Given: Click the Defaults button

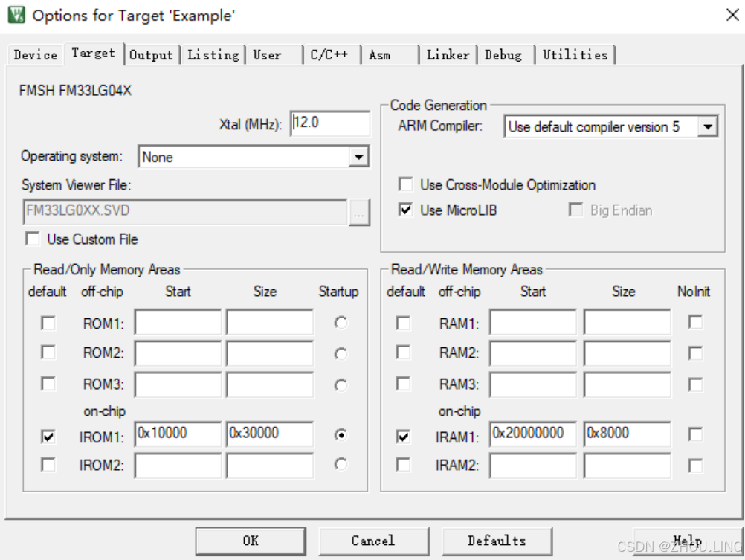Looking at the screenshot, I should 497,541.
